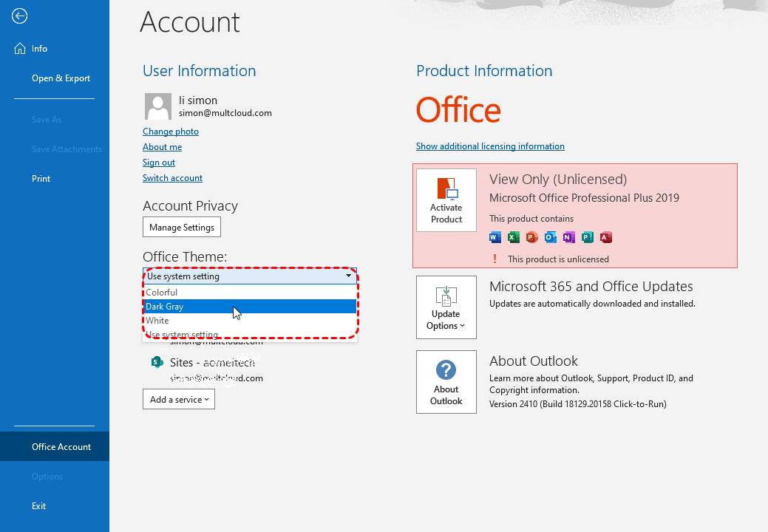Click the back arrow icon
This screenshot has height=532, width=768.
pos(20,16)
